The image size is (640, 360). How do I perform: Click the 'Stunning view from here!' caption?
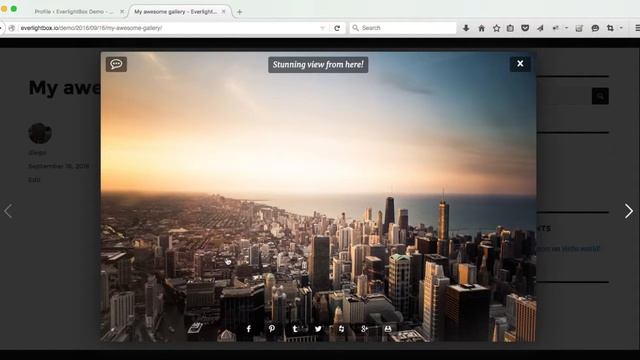[x=318, y=64]
